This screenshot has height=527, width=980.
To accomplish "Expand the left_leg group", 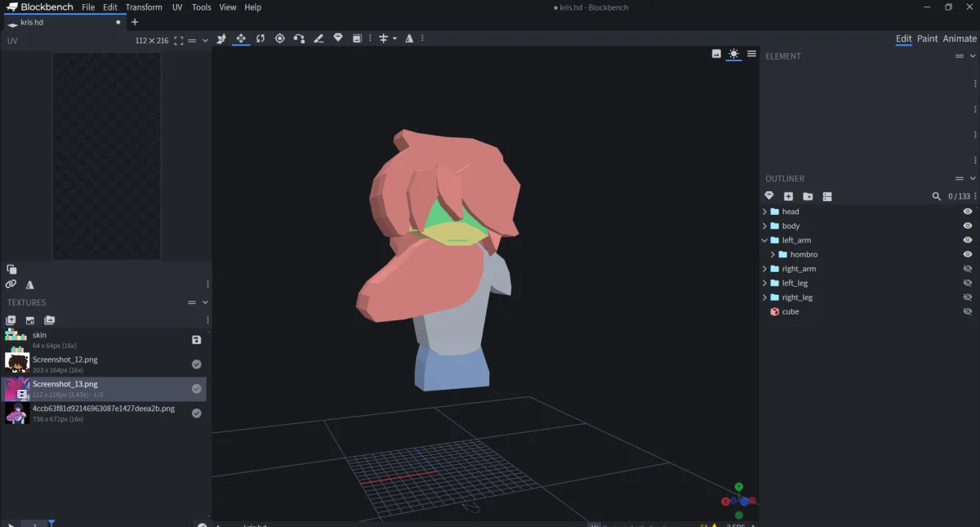I will click(765, 283).
